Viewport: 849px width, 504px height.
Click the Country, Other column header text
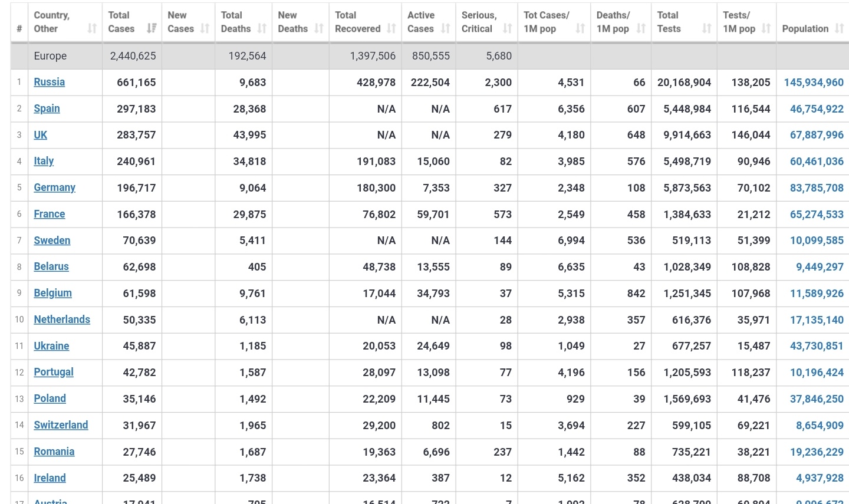click(51, 22)
